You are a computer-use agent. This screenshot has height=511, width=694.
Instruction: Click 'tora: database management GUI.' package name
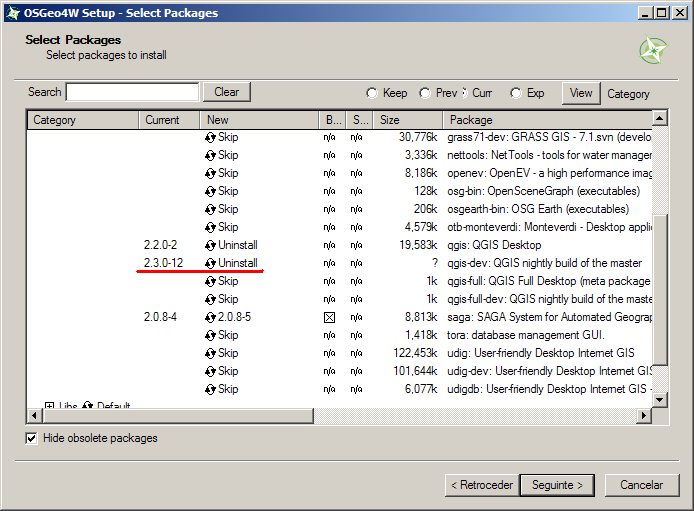526,335
